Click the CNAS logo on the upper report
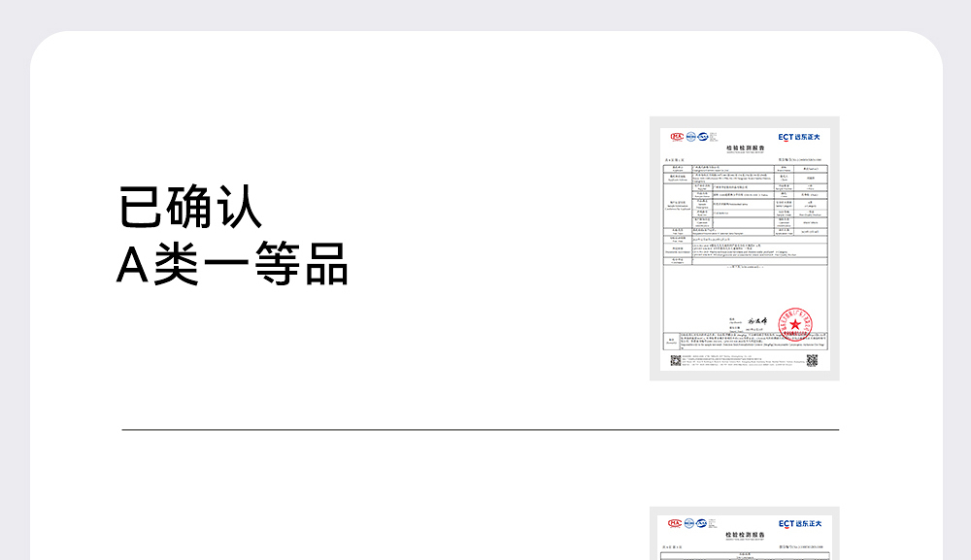 702,137
